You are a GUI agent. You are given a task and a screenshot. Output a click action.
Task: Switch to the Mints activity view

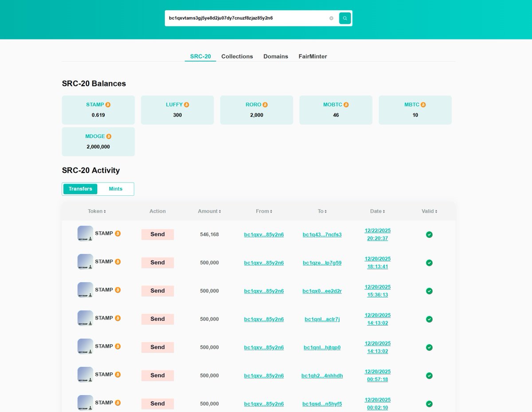tap(116, 189)
